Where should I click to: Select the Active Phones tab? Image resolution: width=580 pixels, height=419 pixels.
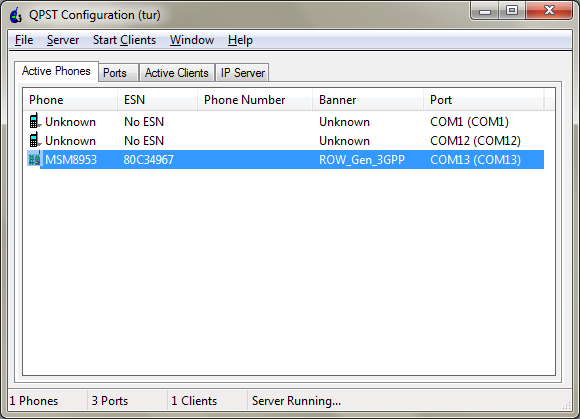pyautogui.click(x=56, y=71)
